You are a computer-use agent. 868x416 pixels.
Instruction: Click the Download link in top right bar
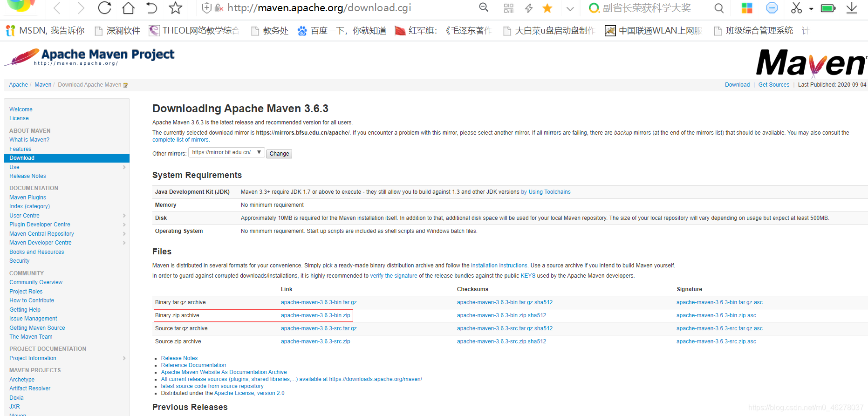tap(737, 85)
